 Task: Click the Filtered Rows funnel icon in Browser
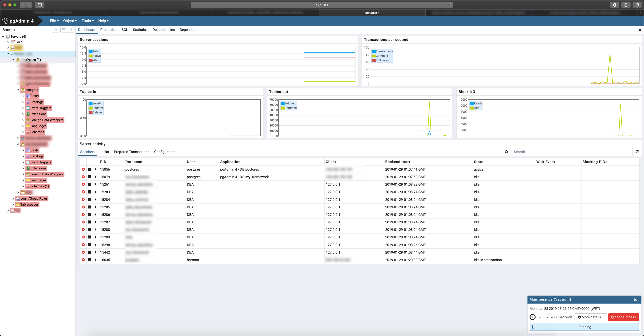(71, 30)
